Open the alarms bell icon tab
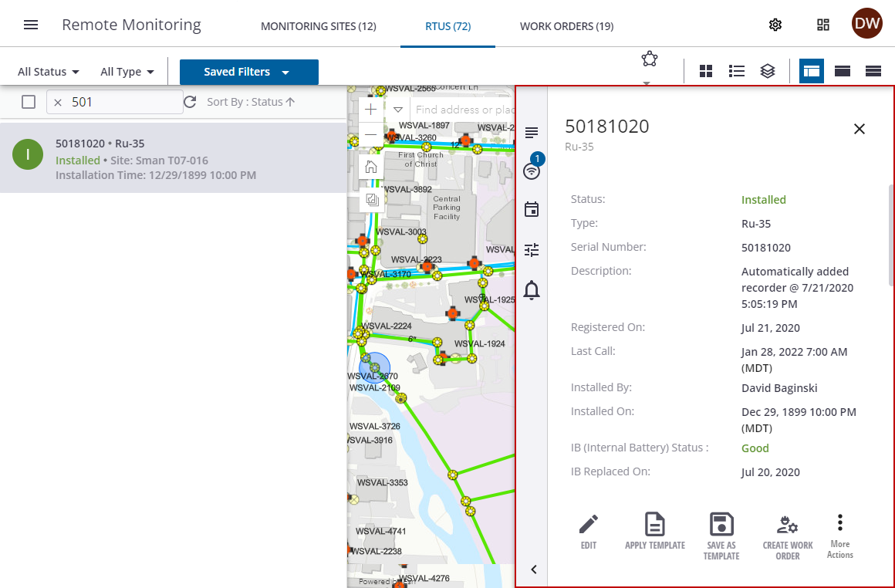895x588 pixels. coord(532,290)
